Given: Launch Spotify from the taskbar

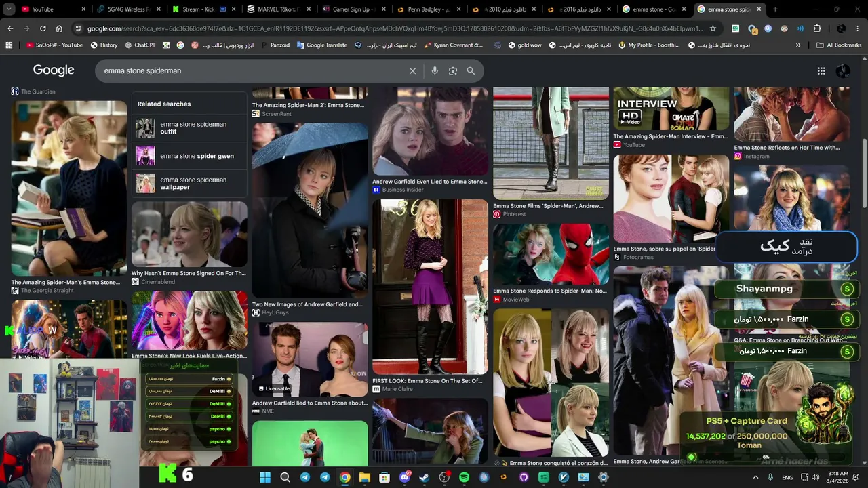Looking at the screenshot, I should pos(465,477).
